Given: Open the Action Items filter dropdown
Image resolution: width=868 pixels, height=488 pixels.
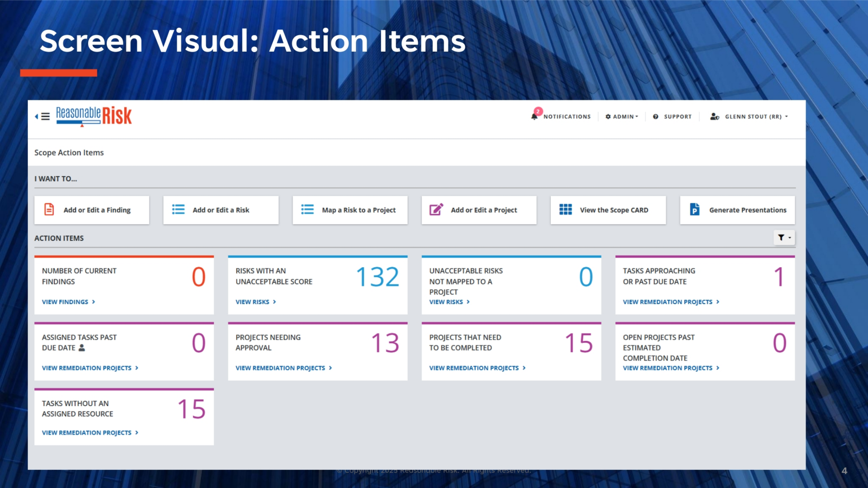Looking at the screenshot, I should 784,237.
